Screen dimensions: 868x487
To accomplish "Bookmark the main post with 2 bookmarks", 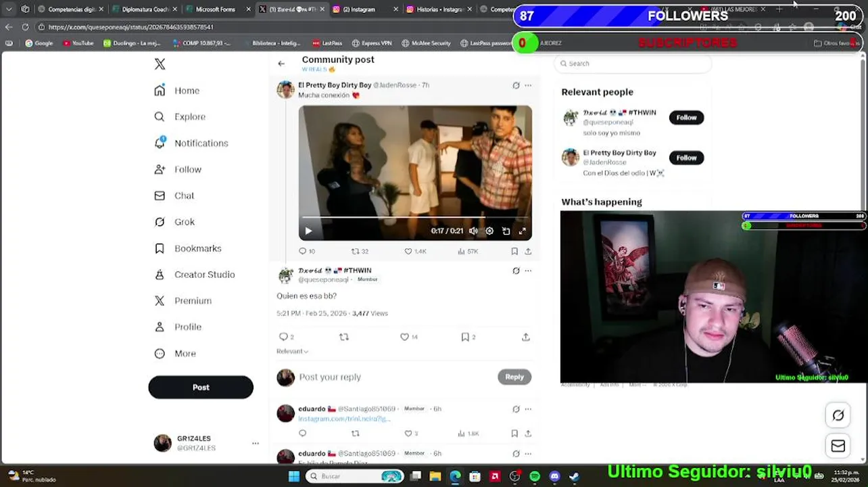I will click(468, 337).
